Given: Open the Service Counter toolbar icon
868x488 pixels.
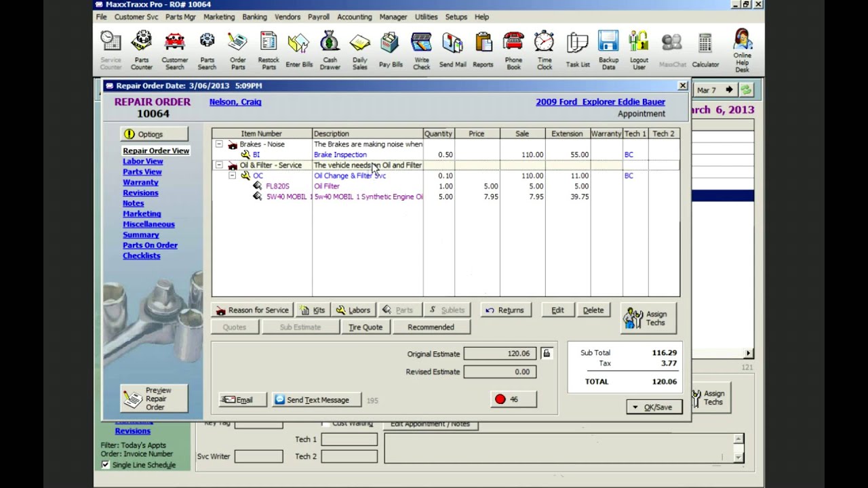Looking at the screenshot, I should (x=111, y=50).
